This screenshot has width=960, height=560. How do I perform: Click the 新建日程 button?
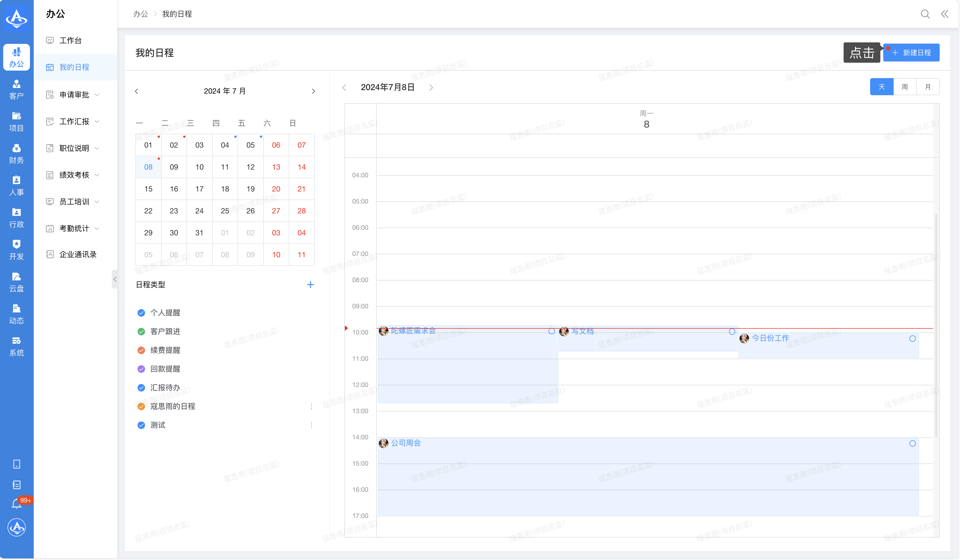[911, 52]
